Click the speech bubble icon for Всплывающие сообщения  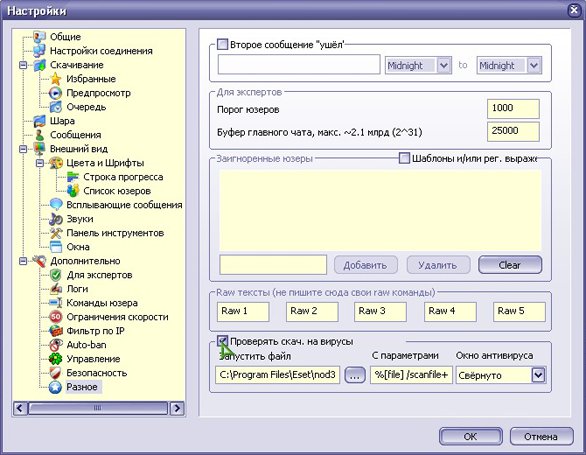tap(56, 205)
